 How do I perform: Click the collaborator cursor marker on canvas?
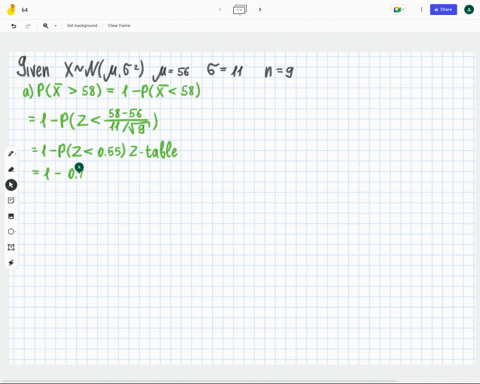[79, 168]
